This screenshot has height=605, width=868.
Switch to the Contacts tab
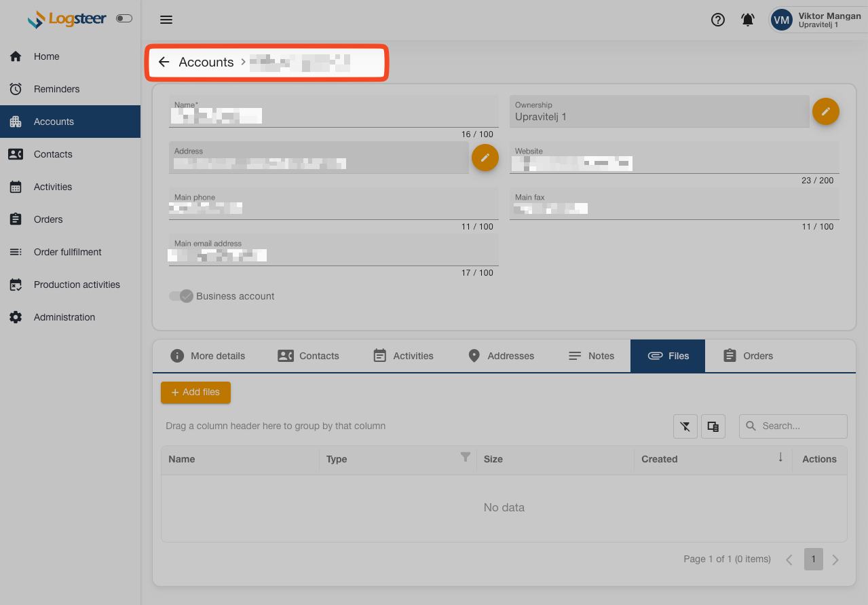308,356
